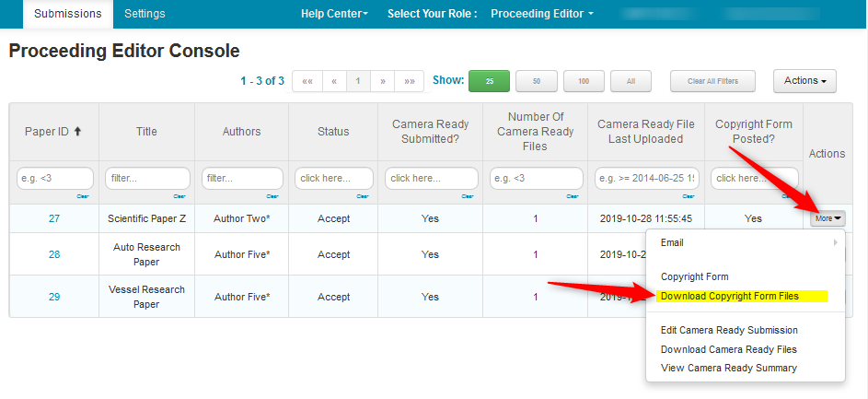Open the Proceeding Editor role dropdown
The width and height of the screenshot is (868, 399).
click(x=541, y=14)
